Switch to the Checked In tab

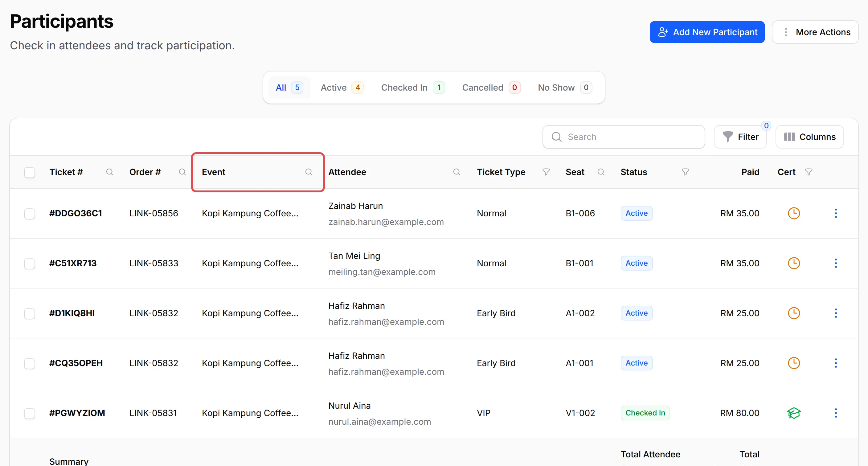pos(413,88)
